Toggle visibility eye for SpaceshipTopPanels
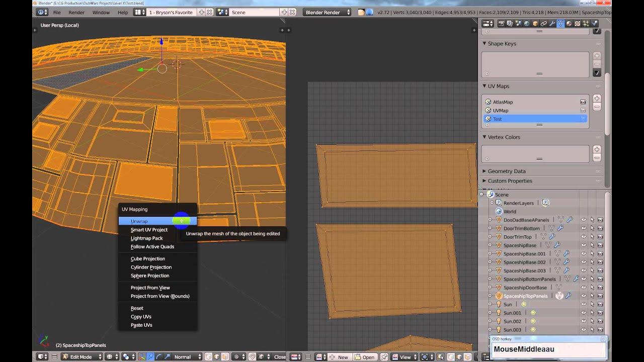The height and width of the screenshot is (362, 644). tap(584, 296)
